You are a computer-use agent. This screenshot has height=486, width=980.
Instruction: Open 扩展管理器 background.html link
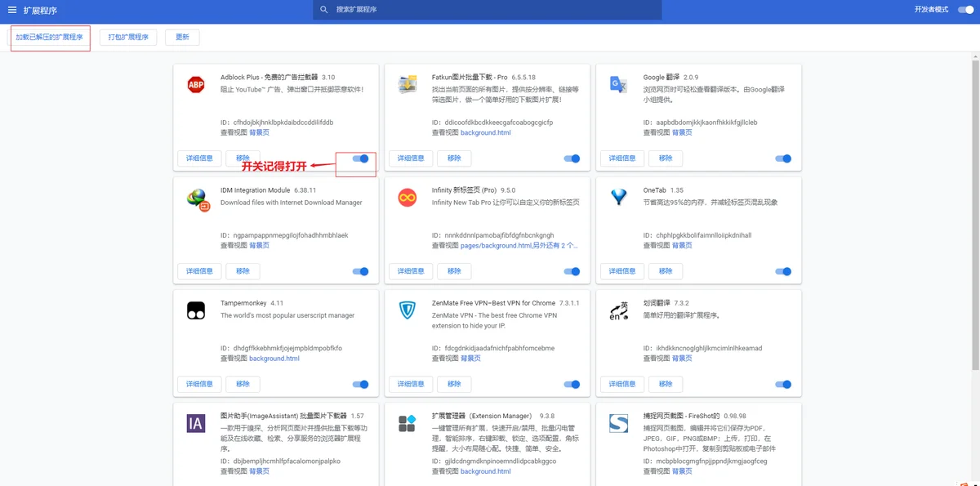click(x=486, y=470)
